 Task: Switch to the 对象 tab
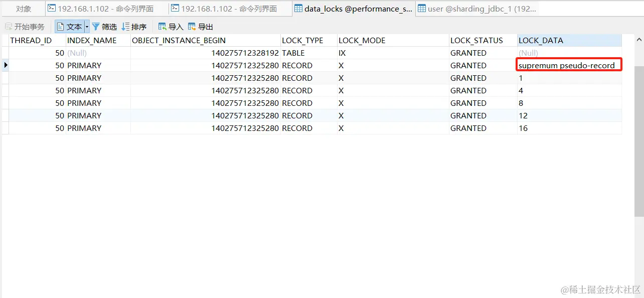tap(23, 9)
